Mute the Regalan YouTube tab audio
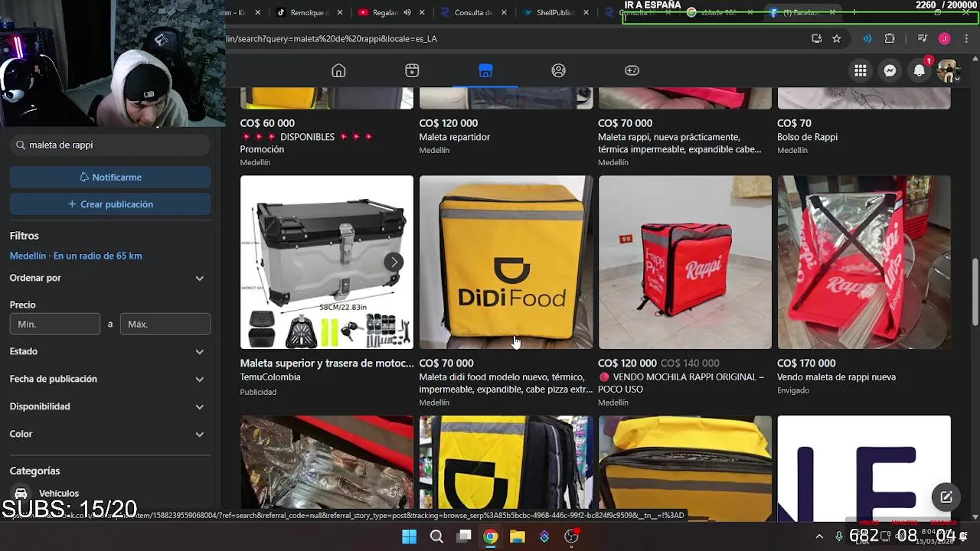Screen dimensions: 980x551 [407, 12]
